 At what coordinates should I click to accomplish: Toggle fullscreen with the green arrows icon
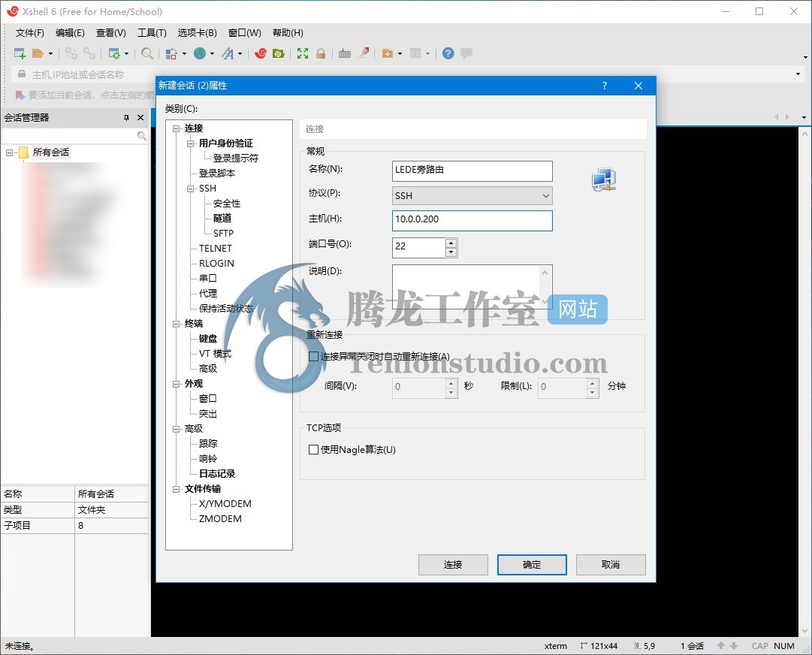point(303,53)
